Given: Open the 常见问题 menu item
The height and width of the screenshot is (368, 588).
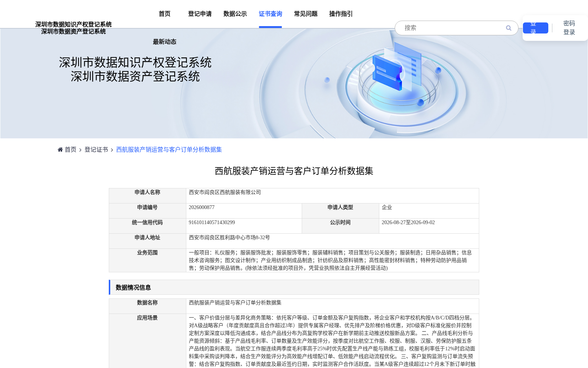Looking at the screenshot, I should [x=306, y=14].
